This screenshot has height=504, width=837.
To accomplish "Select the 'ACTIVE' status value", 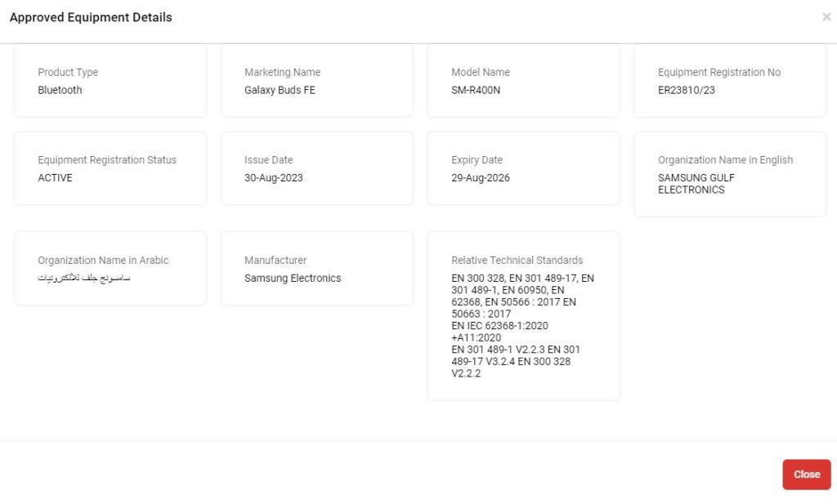I will click(55, 177).
